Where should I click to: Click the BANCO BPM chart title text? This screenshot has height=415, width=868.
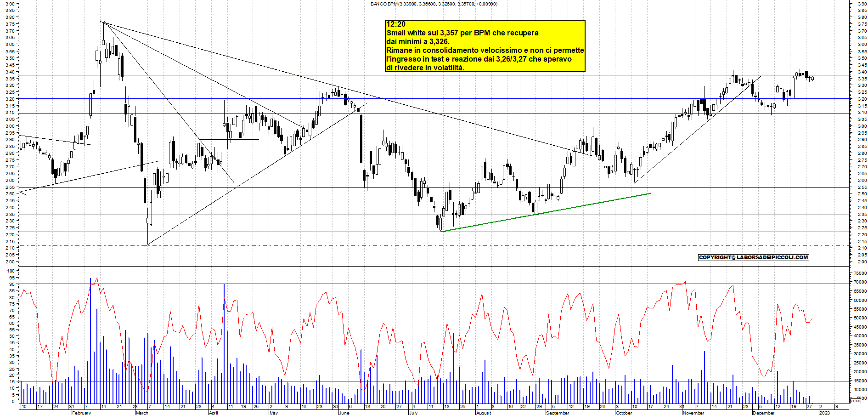coord(434,4)
